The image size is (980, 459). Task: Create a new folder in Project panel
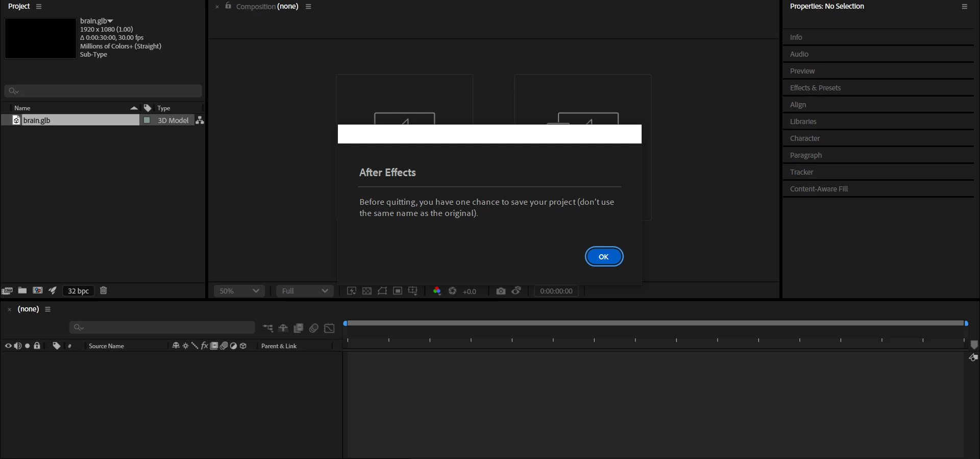click(x=22, y=291)
